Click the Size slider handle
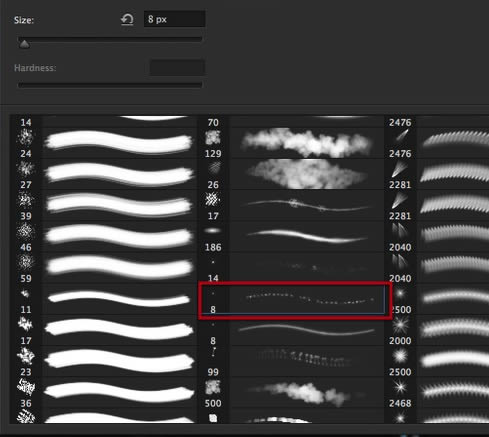 (x=24, y=44)
